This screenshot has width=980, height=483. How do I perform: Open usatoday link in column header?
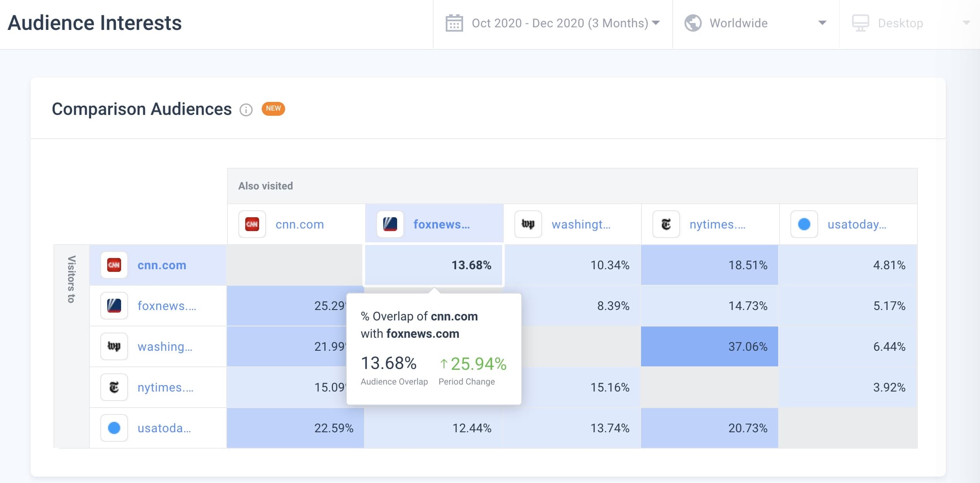857,224
